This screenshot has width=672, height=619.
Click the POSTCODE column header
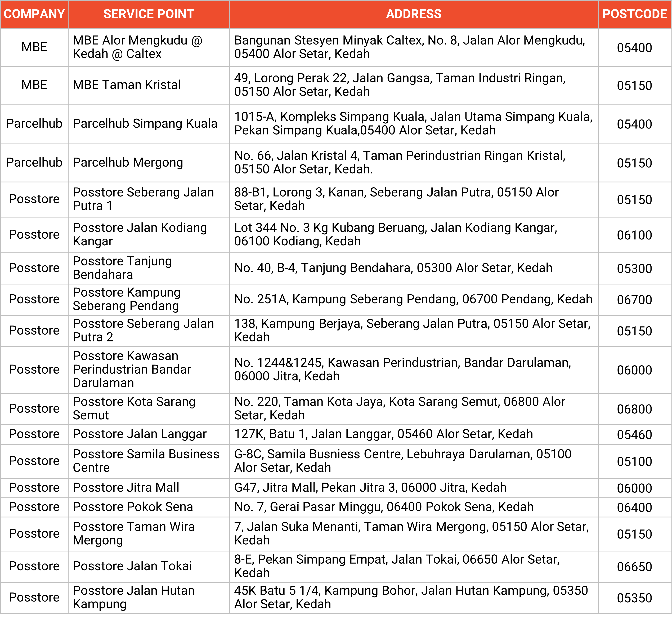[634, 14]
